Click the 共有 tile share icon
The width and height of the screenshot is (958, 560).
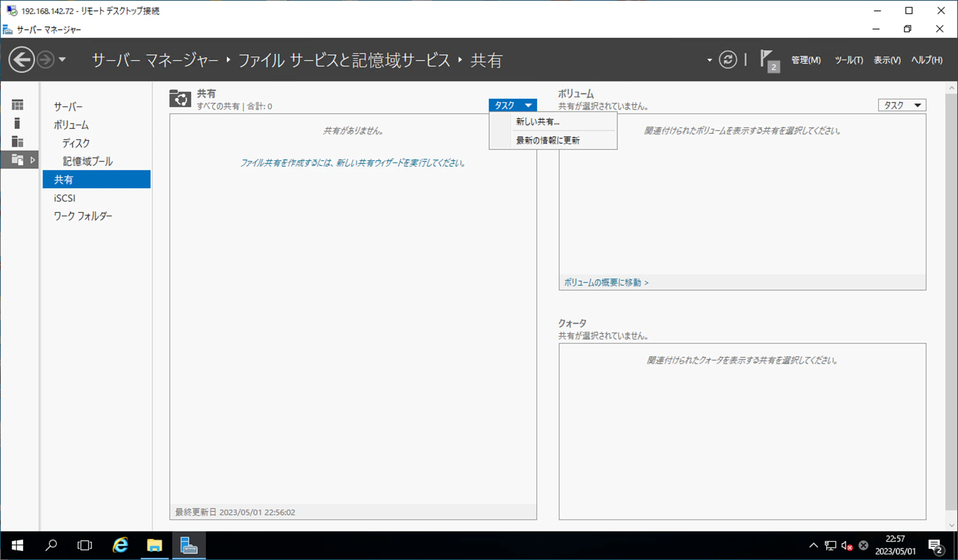[x=180, y=98]
